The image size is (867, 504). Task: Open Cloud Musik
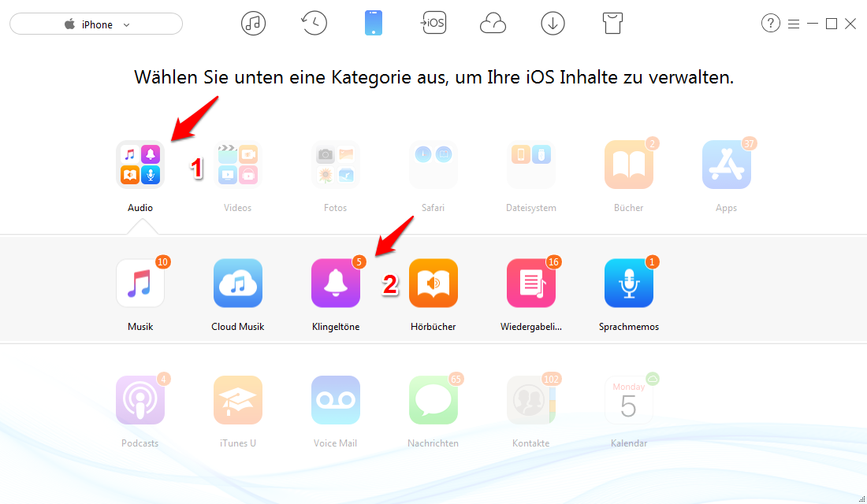coord(238,283)
